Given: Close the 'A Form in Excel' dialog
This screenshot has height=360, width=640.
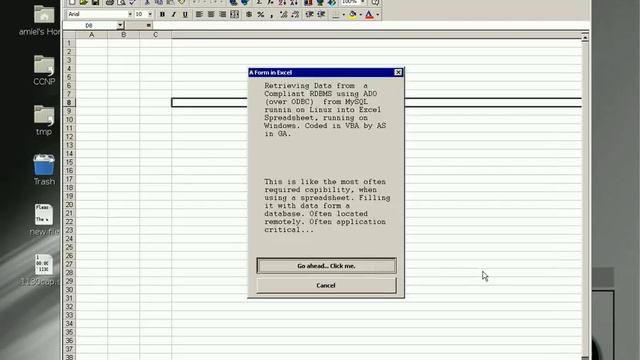Looking at the screenshot, I should pyautogui.click(x=398, y=73).
